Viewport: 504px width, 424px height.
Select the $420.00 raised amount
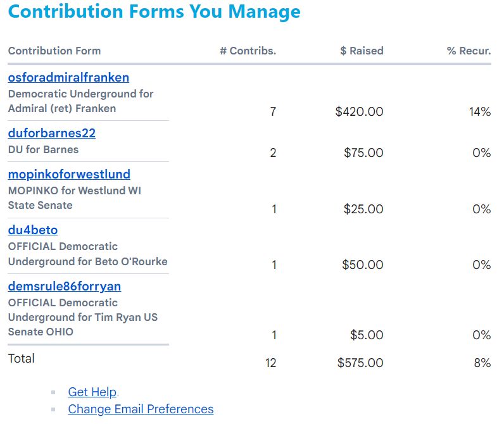click(x=359, y=111)
